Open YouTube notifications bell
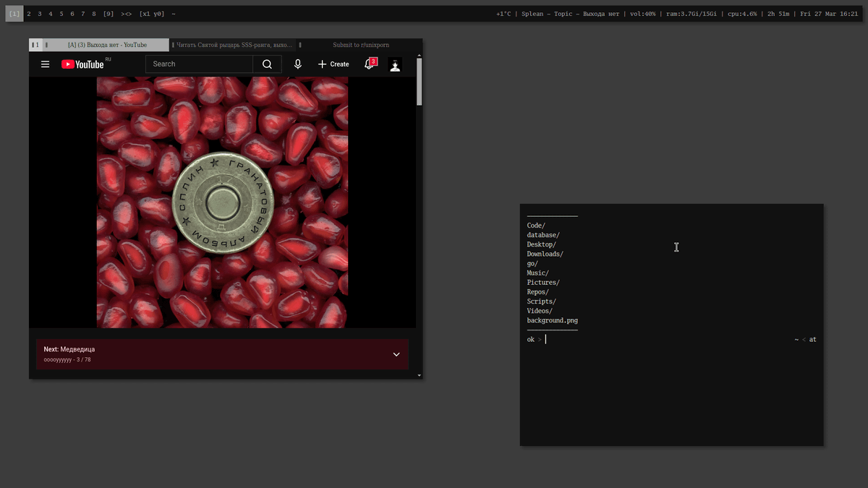 (x=370, y=64)
